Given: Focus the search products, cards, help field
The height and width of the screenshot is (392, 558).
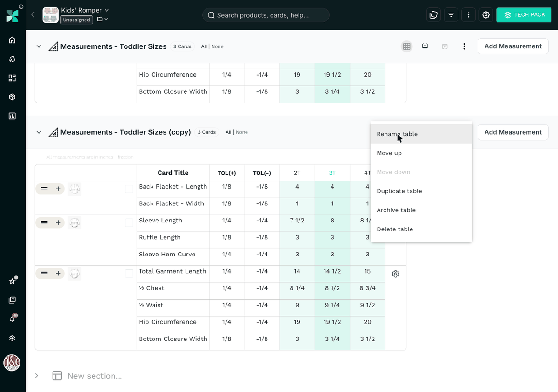Looking at the screenshot, I should (266, 15).
